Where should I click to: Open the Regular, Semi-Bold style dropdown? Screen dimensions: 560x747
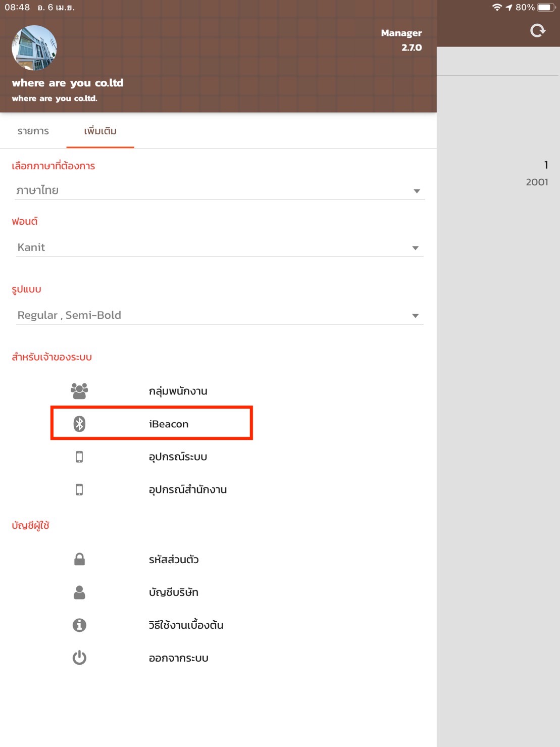click(219, 315)
